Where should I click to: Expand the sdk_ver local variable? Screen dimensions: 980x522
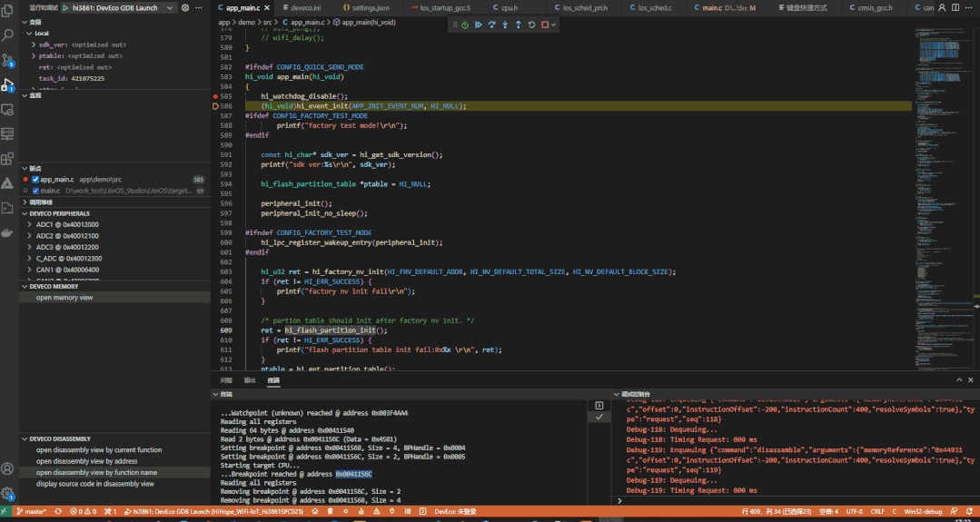pos(34,44)
